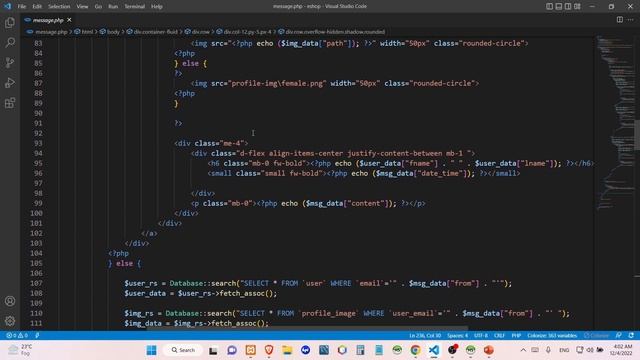Click line number 93 in the gutter
This screenshot has width=640, height=360.
pos(38,143)
